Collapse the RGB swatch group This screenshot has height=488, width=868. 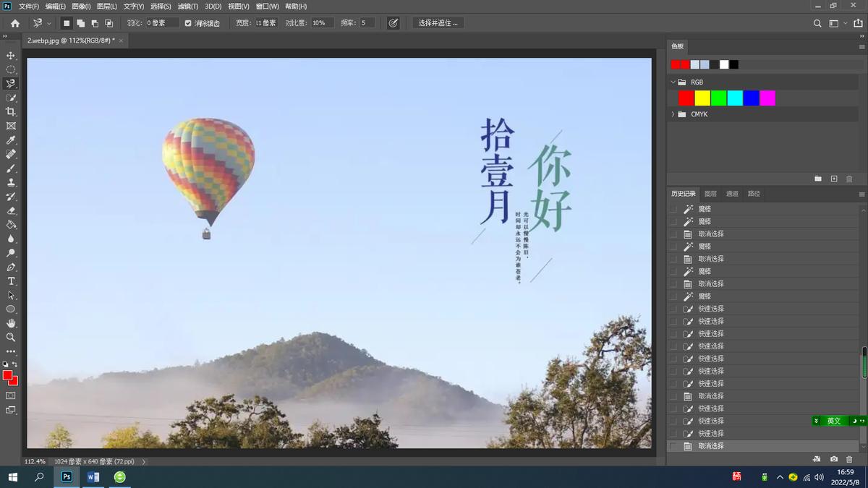pyautogui.click(x=673, y=82)
